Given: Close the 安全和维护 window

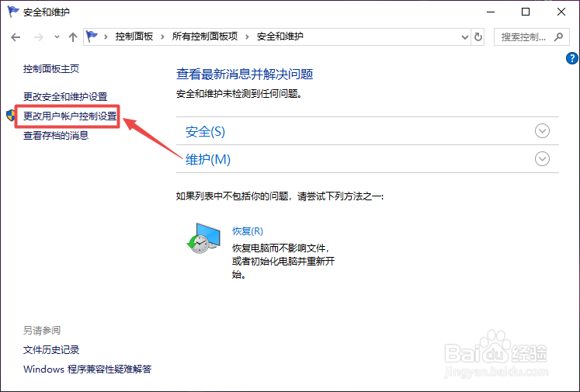Looking at the screenshot, I should click(561, 12).
